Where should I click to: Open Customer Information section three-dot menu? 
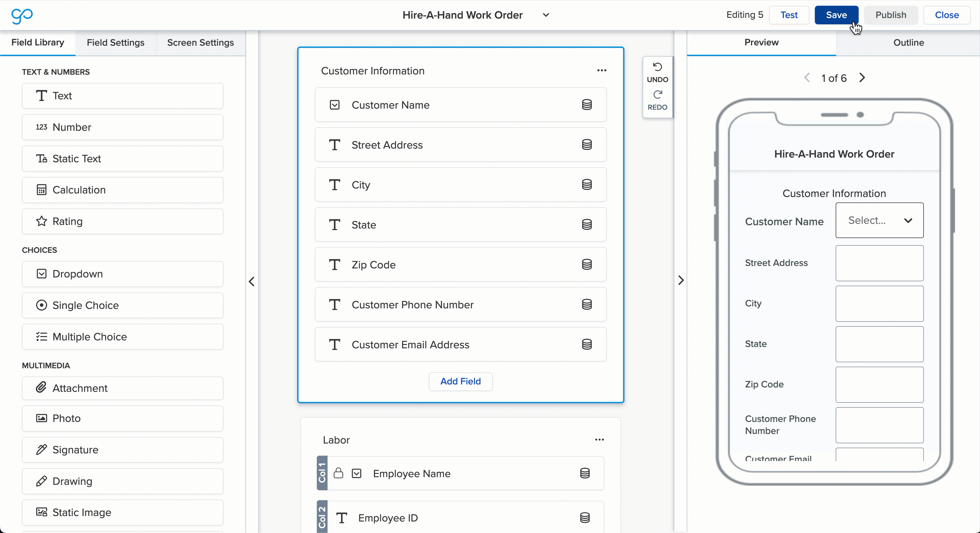tap(601, 70)
